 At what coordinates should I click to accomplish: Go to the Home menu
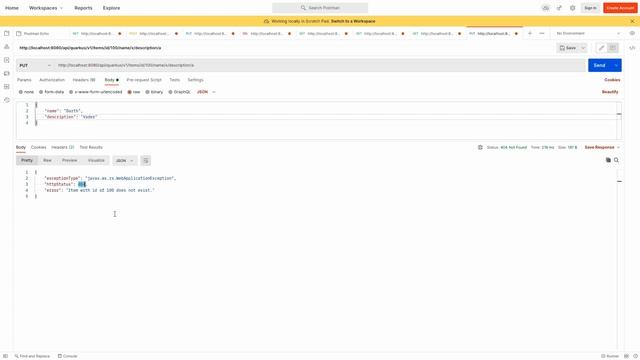click(x=12, y=8)
